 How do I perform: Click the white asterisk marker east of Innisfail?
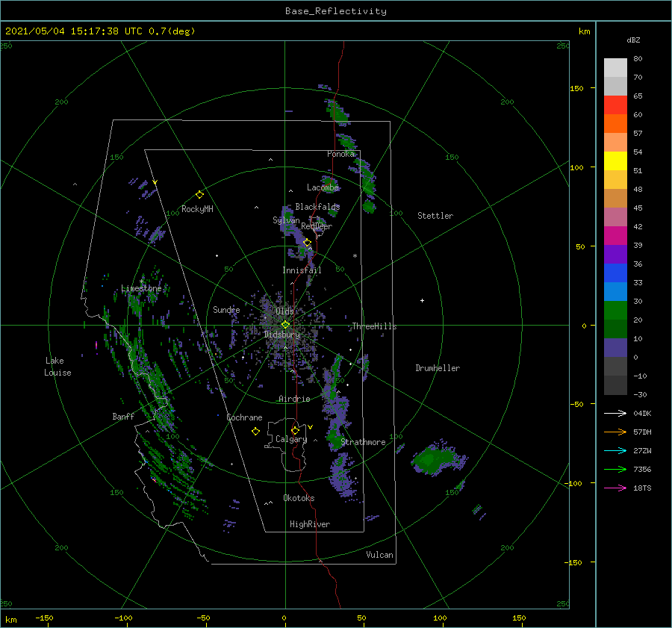[x=355, y=256]
